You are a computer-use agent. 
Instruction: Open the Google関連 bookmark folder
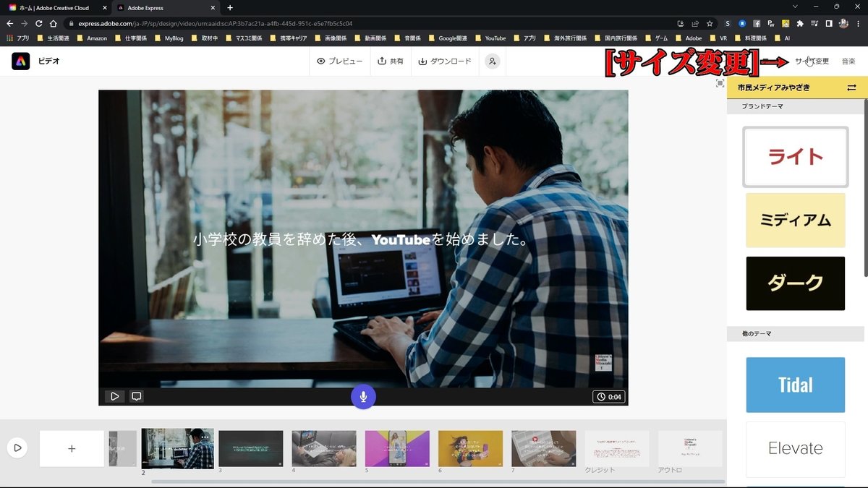[448, 38]
